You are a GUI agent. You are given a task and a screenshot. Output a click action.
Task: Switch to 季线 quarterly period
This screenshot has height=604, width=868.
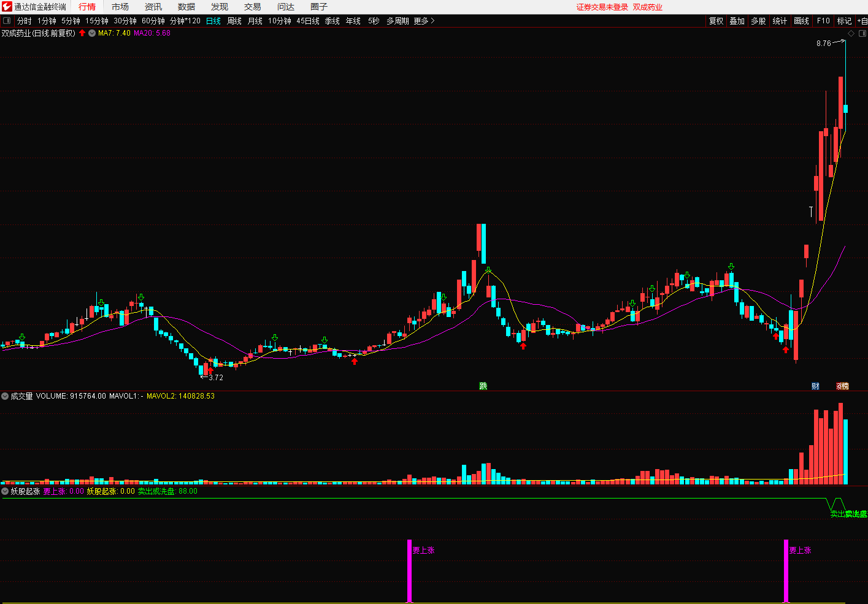(332, 21)
